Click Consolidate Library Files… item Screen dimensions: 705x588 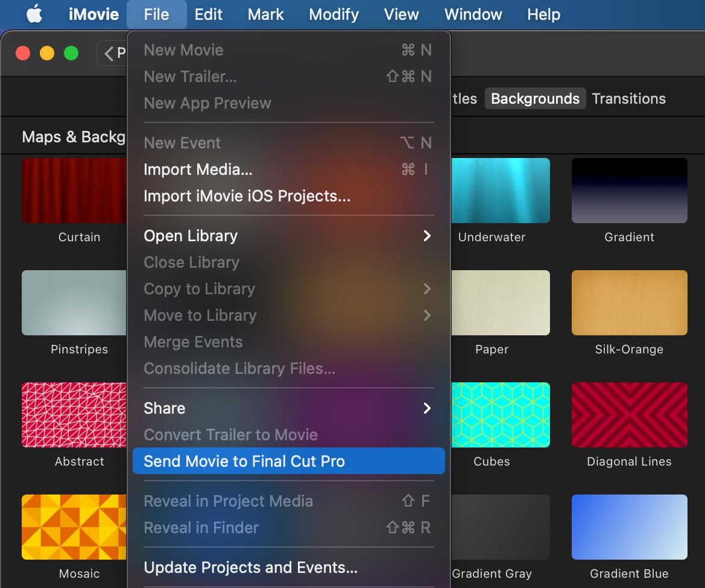[289, 368]
